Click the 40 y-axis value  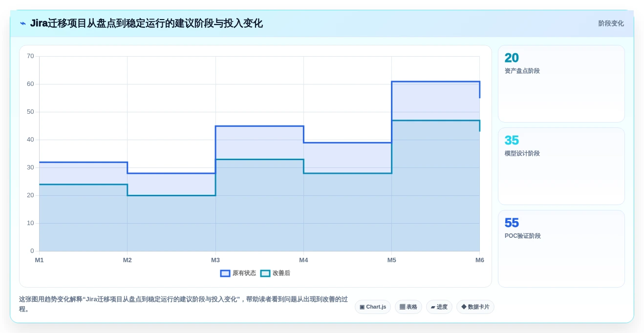tap(30, 140)
